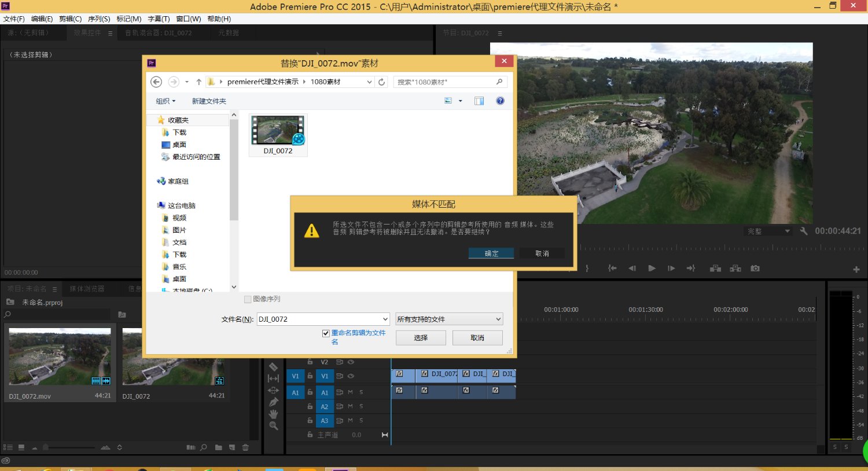The image size is (868, 471).
Task: Click the Extract button
Action: (735, 268)
